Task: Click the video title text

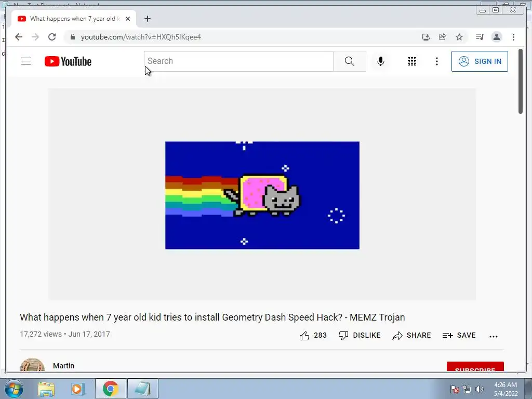Action: click(212, 317)
